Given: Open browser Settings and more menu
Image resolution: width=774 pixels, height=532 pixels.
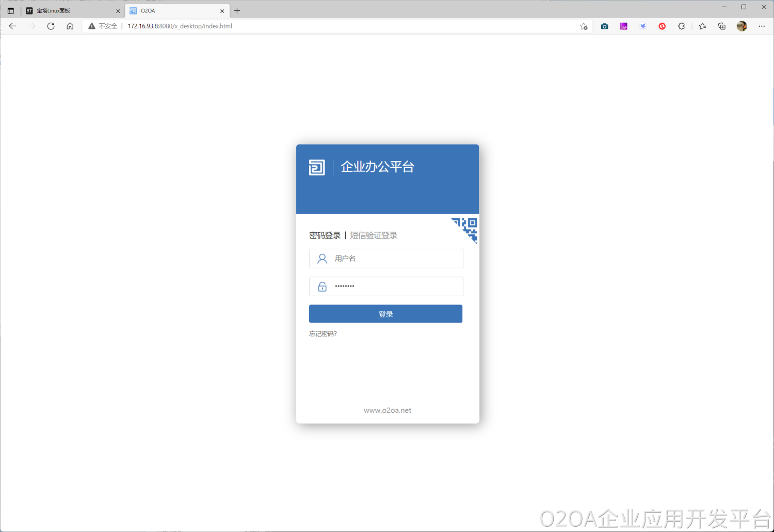Looking at the screenshot, I should 762,26.
